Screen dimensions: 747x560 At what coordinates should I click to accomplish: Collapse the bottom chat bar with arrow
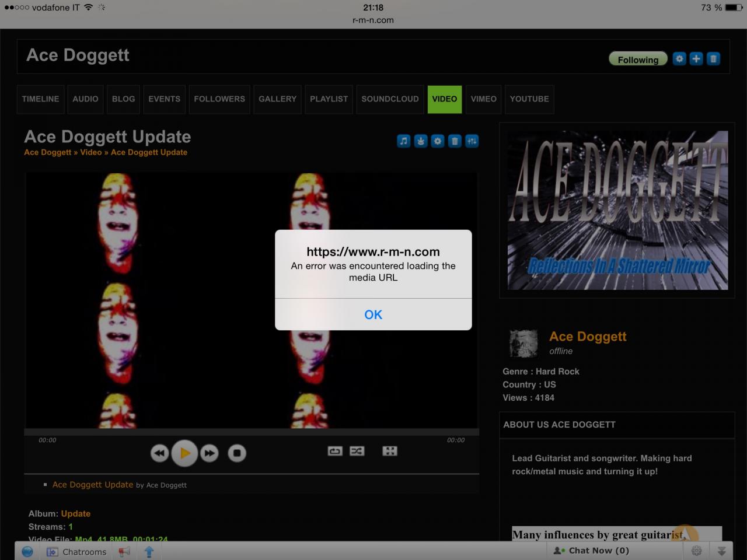[x=722, y=551]
